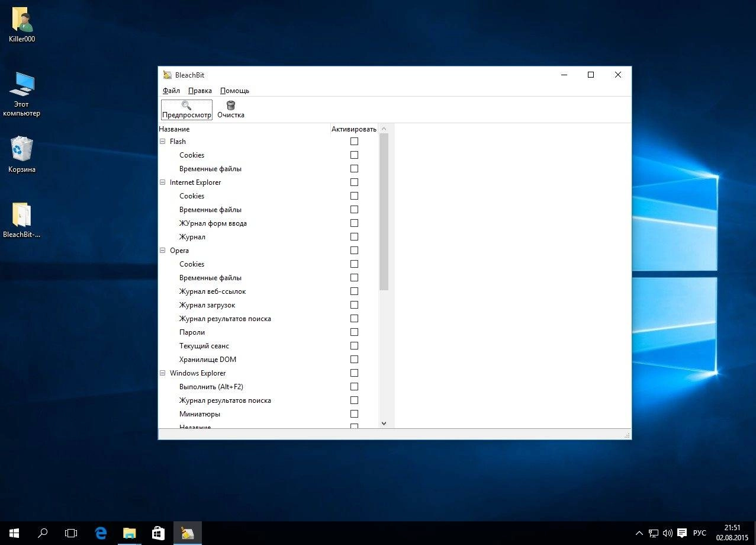
Task: Collapse the Windows Explorer tree group
Action: pyautogui.click(x=163, y=373)
